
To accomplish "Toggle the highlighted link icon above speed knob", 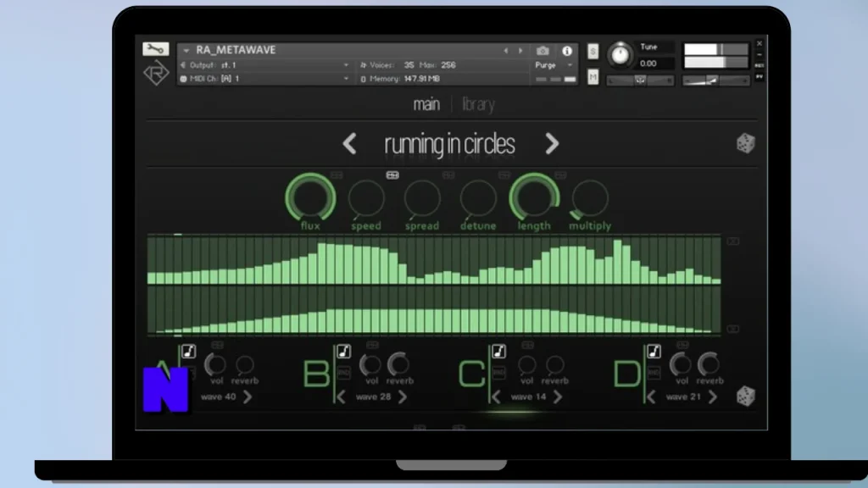I will tap(392, 175).
